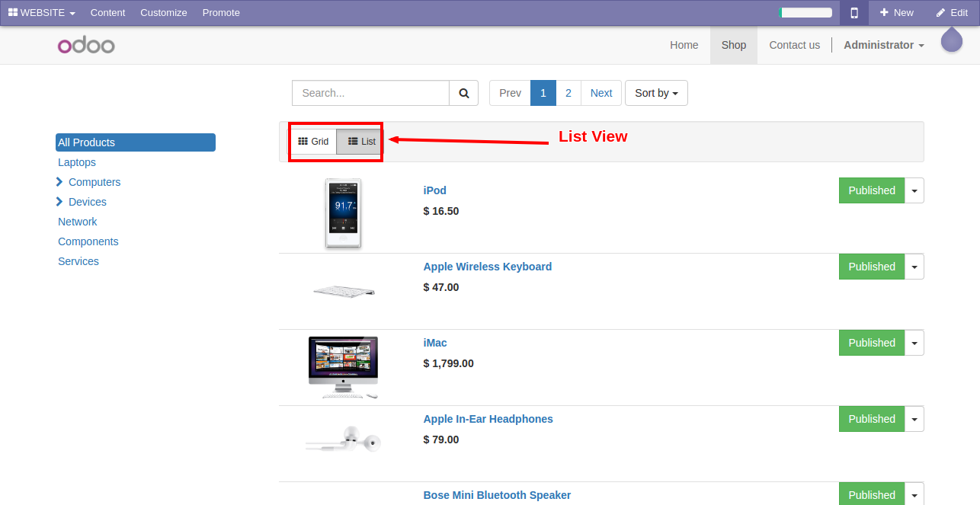Click the New button in top bar
Image resolution: width=980 pixels, height=505 pixels.
pyautogui.click(x=897, y=13)
